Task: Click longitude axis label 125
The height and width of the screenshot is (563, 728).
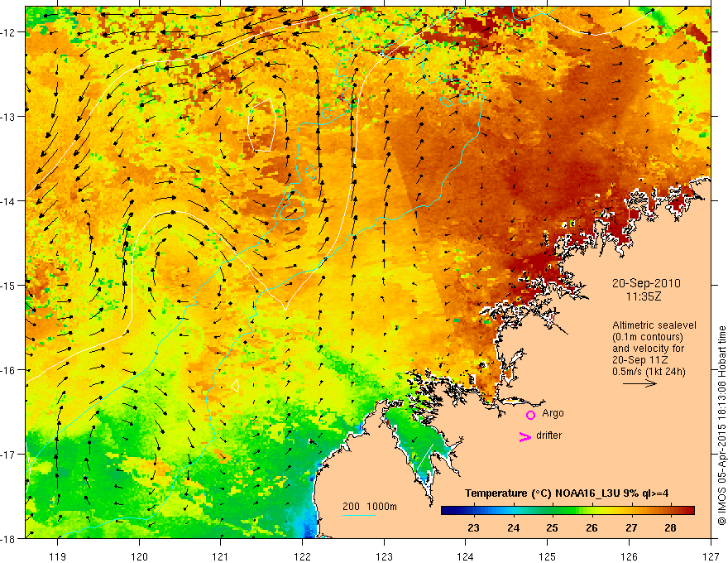Action: coord(548,556)
